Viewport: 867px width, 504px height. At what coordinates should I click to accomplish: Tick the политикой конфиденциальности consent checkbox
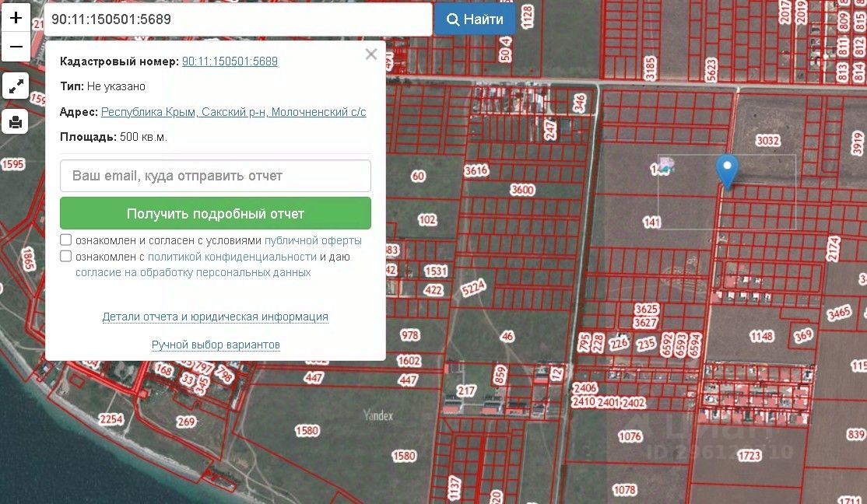pos(66,256)
